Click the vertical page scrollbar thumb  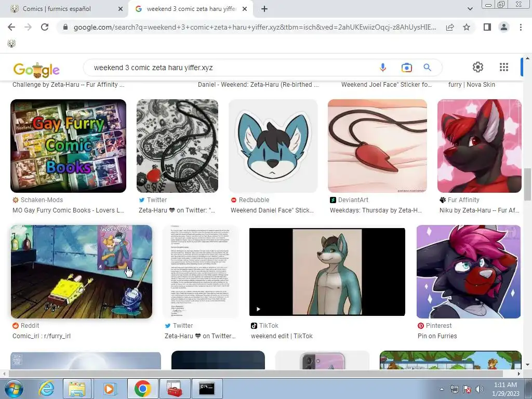click(x=527, y=184)
